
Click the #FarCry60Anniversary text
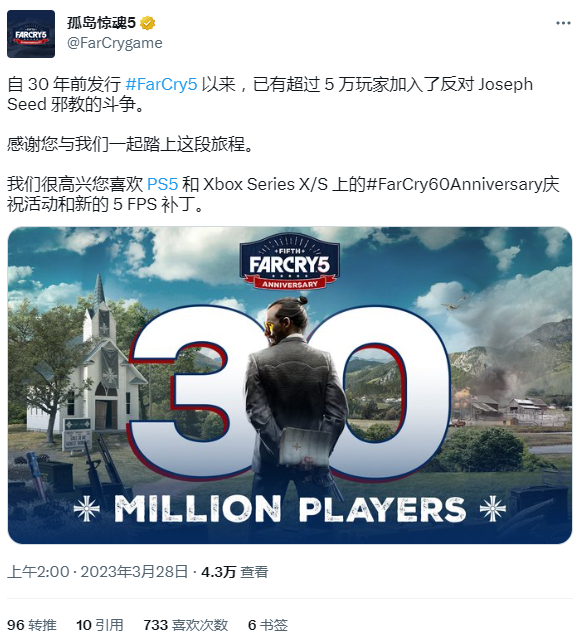point(454,184)
